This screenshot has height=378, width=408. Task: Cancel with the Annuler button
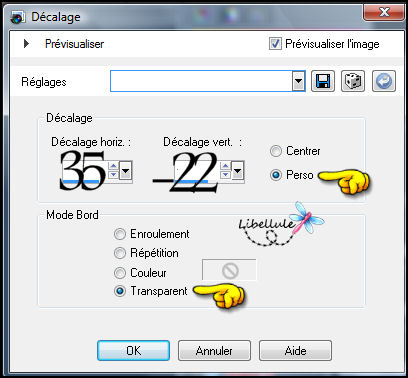coord(214,350)
